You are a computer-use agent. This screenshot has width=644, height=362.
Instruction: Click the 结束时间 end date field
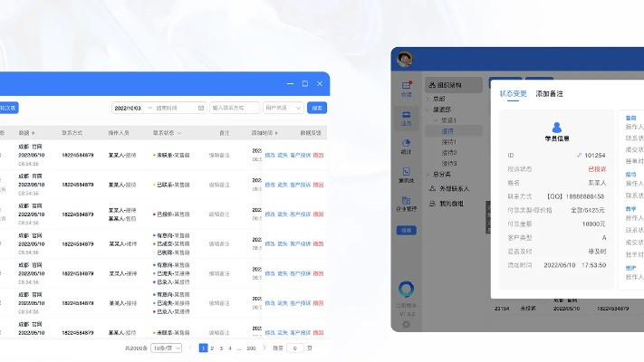tap(167, 108)
